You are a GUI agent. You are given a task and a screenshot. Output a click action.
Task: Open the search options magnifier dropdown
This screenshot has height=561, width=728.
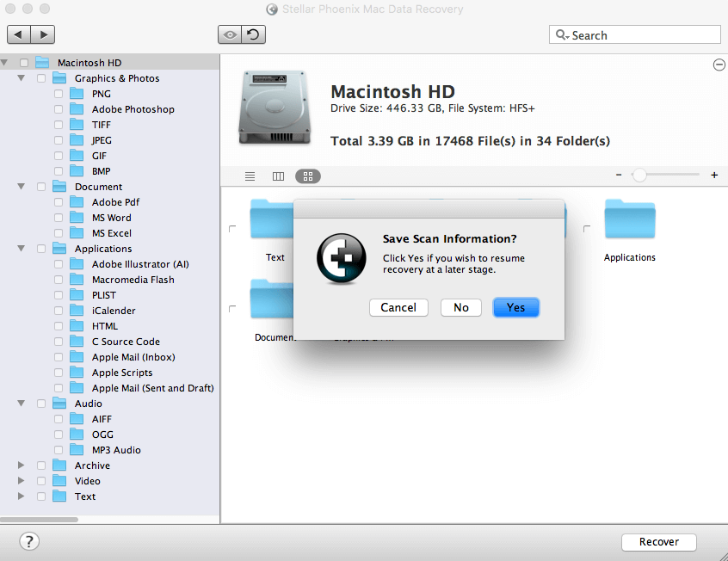[562, 34]
